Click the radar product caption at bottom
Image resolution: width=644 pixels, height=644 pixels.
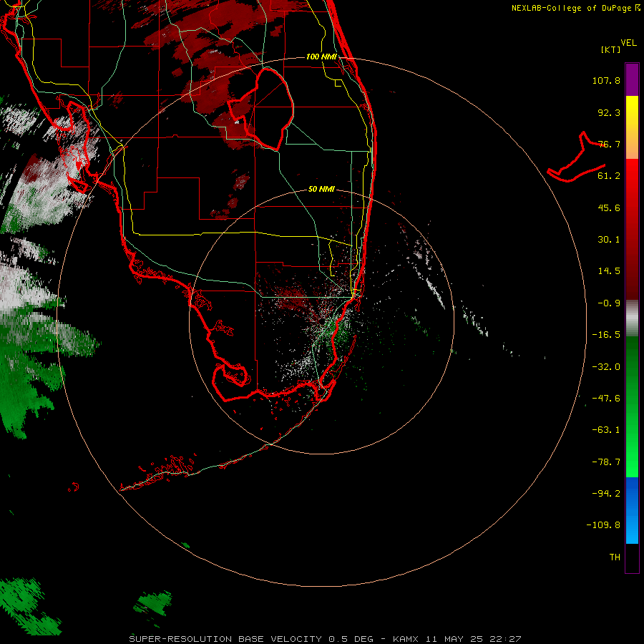tap(325, 639)
